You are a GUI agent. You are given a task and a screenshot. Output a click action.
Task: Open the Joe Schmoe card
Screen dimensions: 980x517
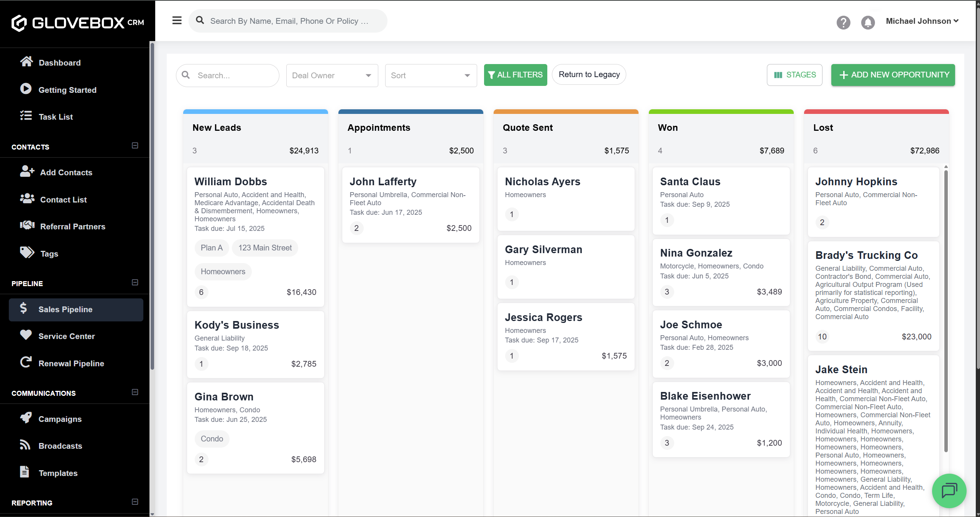pos(721,344)
